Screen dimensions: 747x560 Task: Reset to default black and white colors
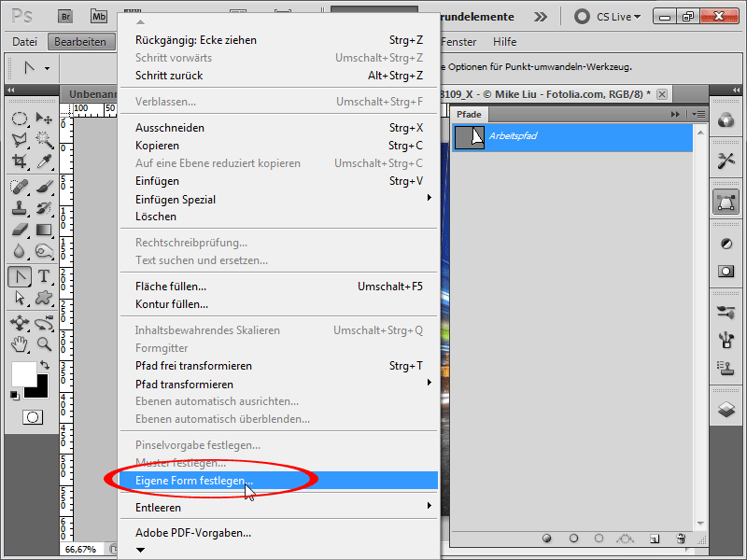(15, 395)
